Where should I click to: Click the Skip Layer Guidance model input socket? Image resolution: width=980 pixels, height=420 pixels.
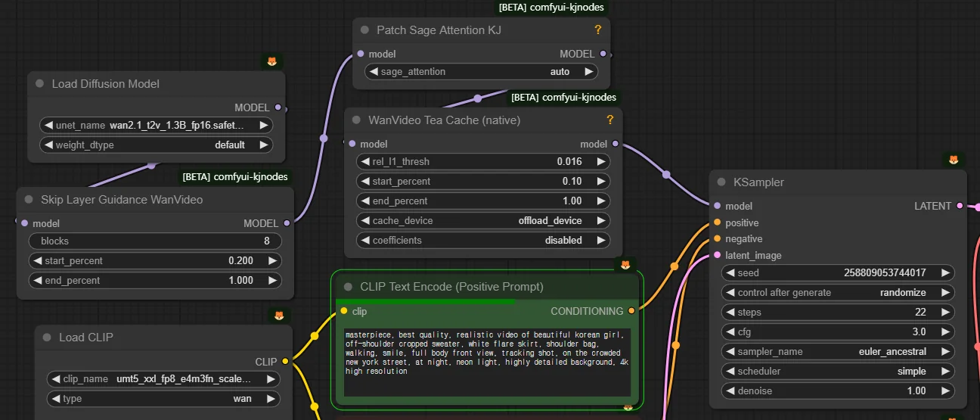click(x=24, y=223)
